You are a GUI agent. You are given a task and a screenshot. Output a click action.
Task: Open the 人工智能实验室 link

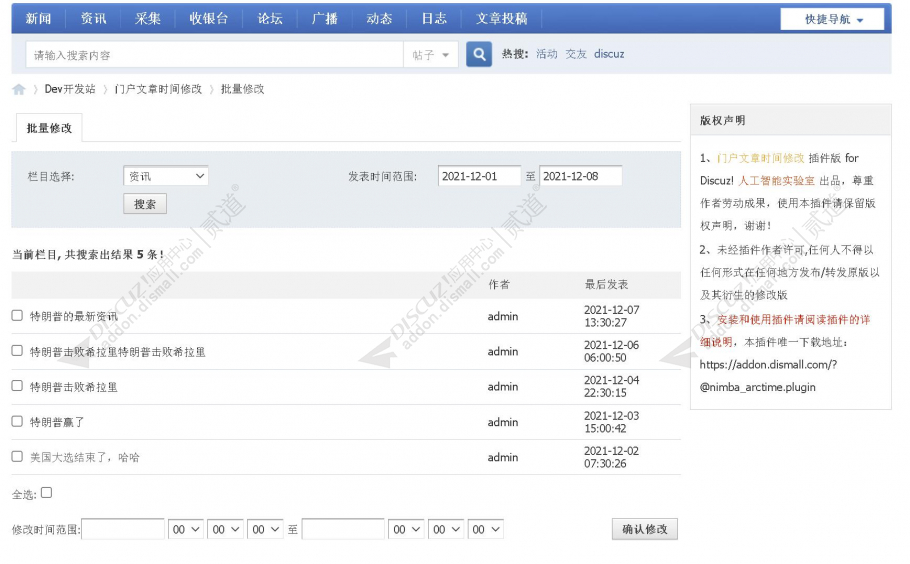click(x=777, y=180)
